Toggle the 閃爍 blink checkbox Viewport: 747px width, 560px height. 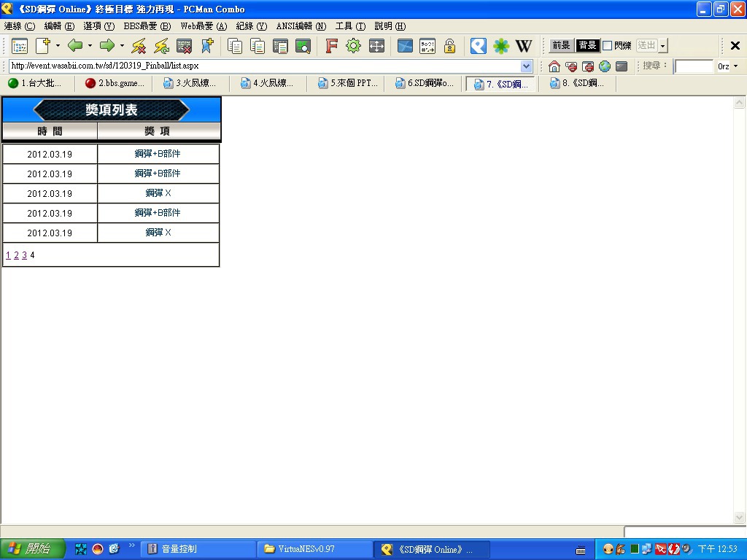click(608, 46)
